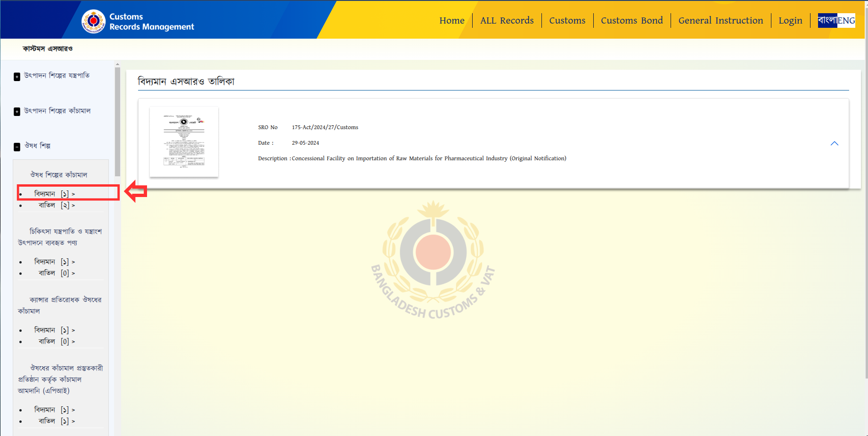
Task: Go to the Home menu
Action: [x=451, y=20]
